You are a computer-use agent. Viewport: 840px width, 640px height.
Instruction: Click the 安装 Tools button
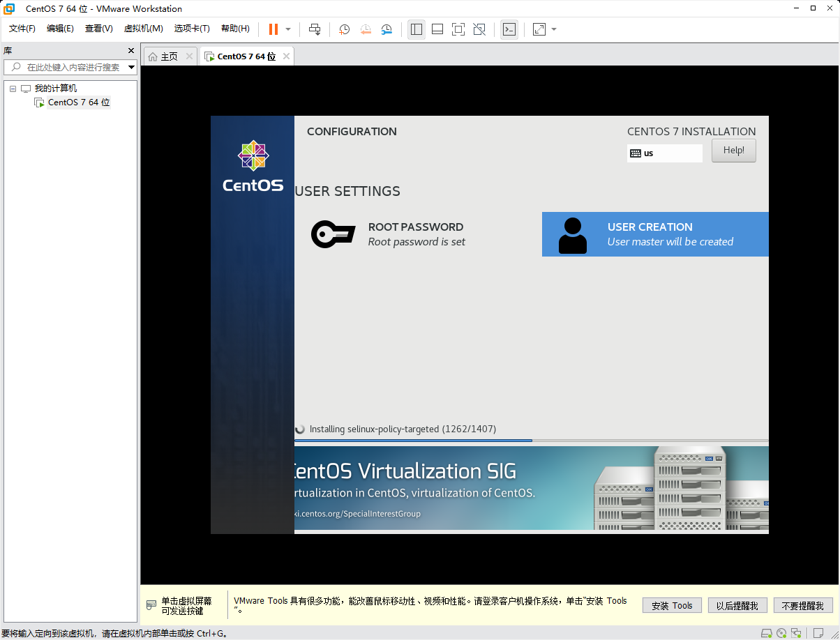[x=672, y=606]
